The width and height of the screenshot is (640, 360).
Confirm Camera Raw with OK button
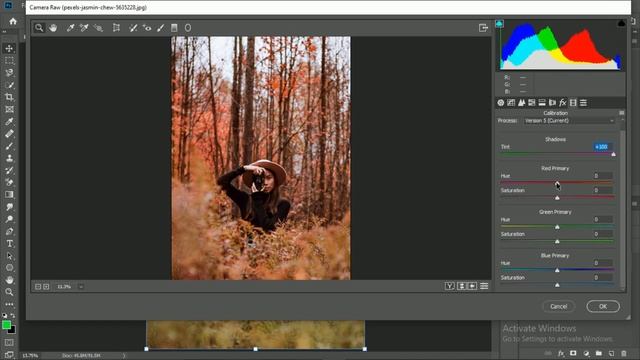[603, 307]
